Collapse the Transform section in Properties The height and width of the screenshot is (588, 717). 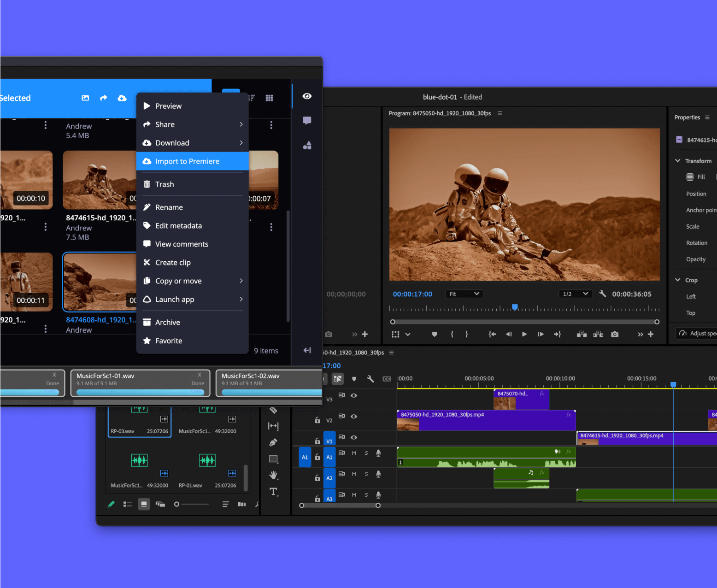(678, 161)
